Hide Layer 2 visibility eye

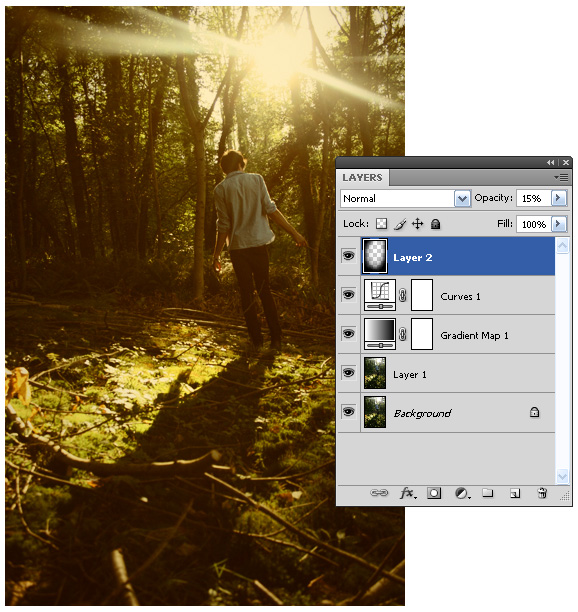(x=349, y=256)
